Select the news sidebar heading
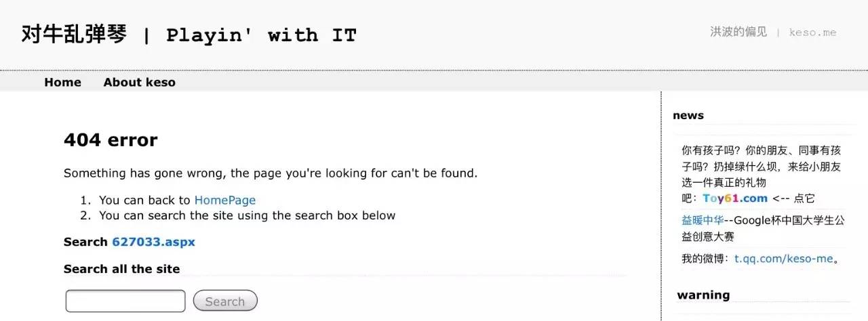The width and height of the screenshot is (868, 321). click(x=688, y=115)
